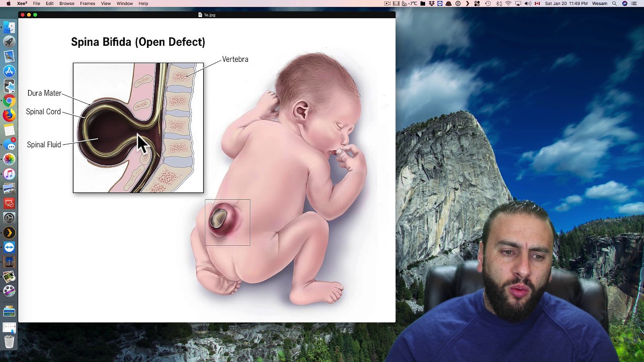Open the Wi-Fi status menu

[508, 4]
